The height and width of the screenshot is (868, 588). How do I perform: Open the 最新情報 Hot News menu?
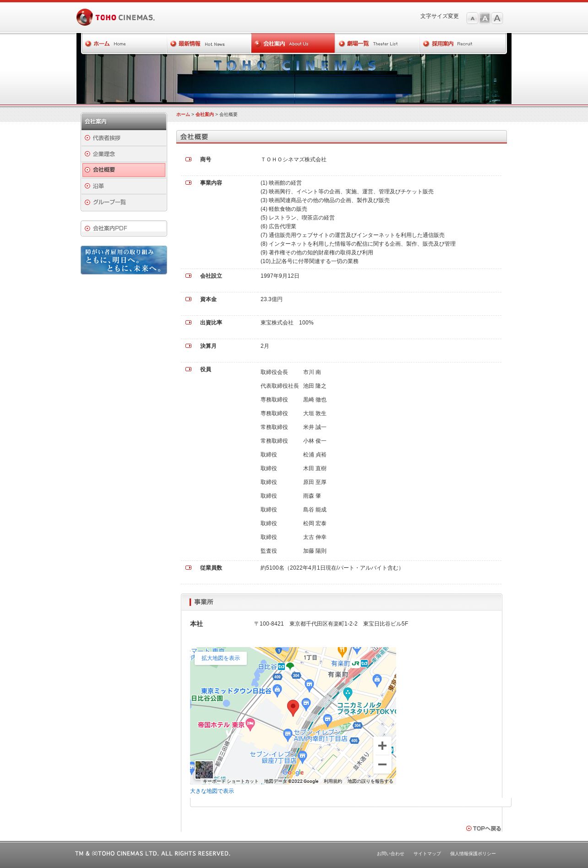click(209, 44)
